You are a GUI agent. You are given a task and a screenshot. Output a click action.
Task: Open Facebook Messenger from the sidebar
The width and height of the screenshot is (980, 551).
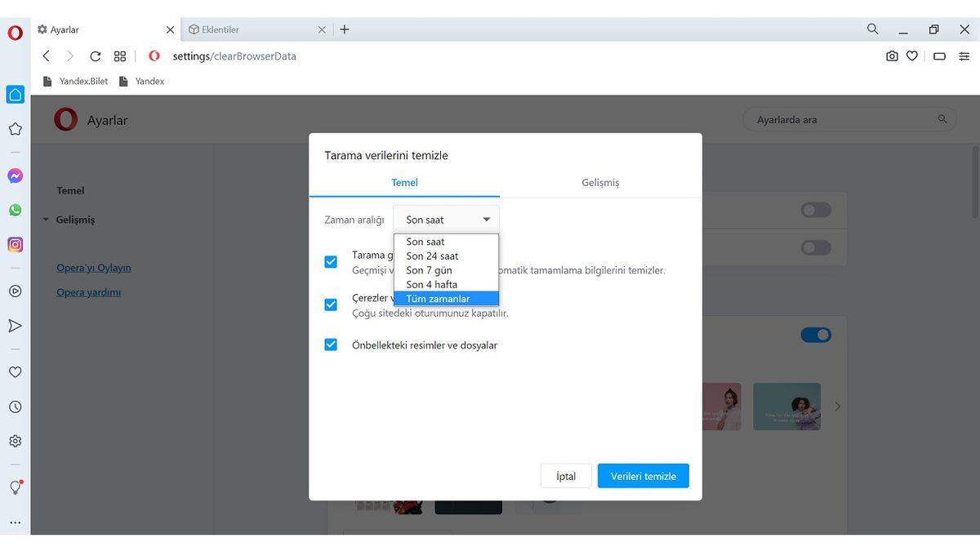click(15, 175)
